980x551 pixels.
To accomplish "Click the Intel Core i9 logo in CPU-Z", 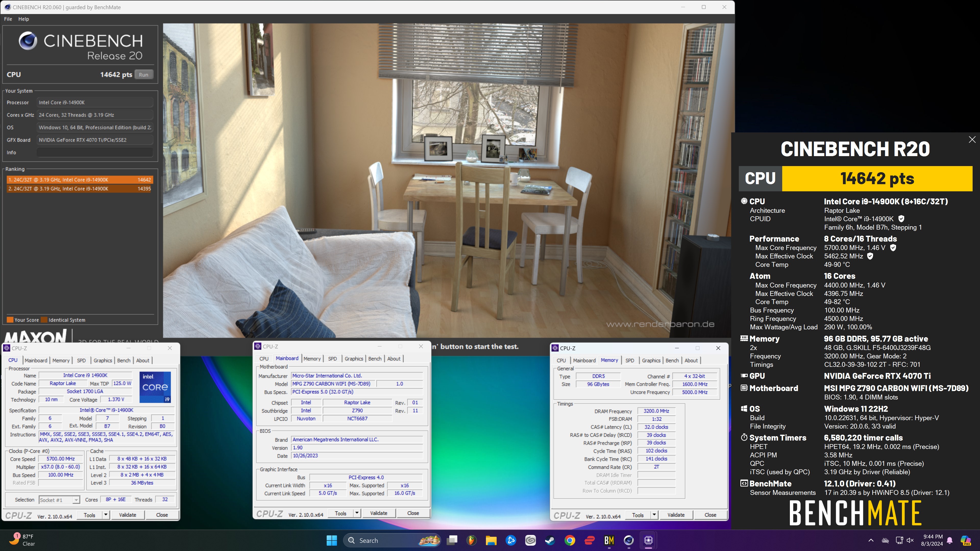I will 155,387.
